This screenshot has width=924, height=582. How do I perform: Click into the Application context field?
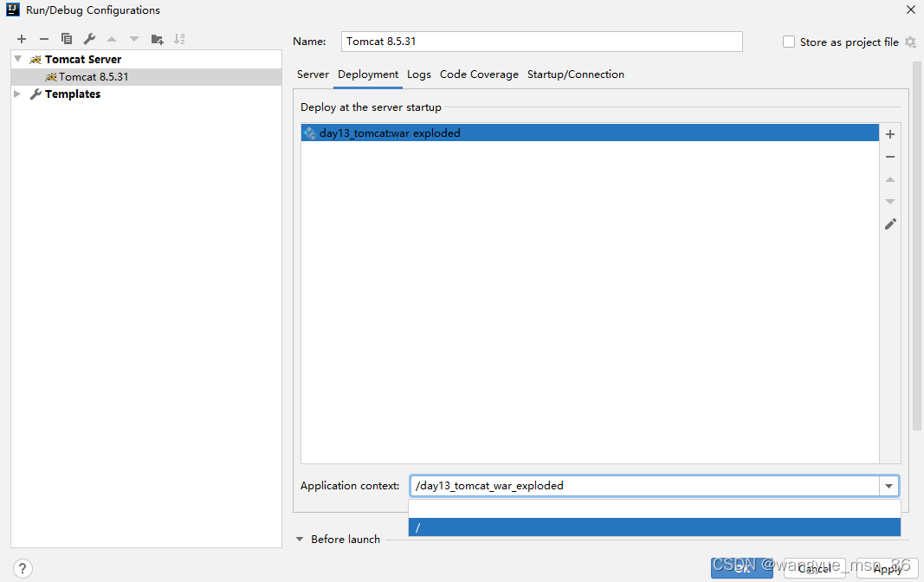tap(644, 486)
